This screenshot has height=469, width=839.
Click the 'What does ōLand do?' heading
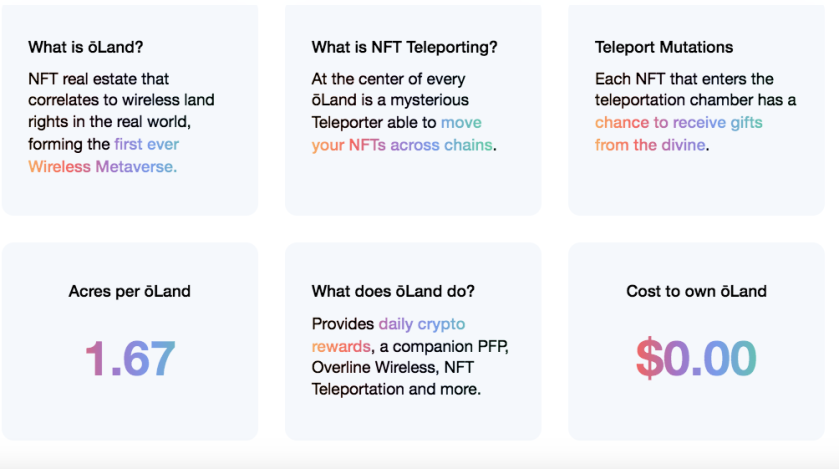(x=393, y=291)
